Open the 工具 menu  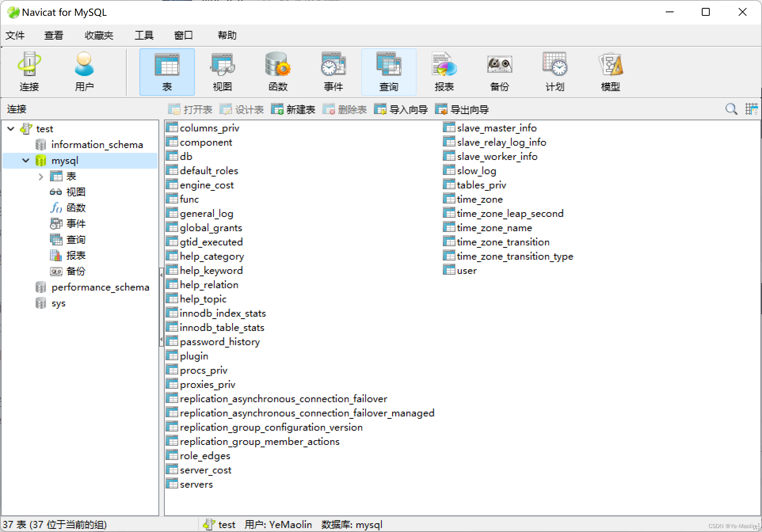(x=144, y=35)
